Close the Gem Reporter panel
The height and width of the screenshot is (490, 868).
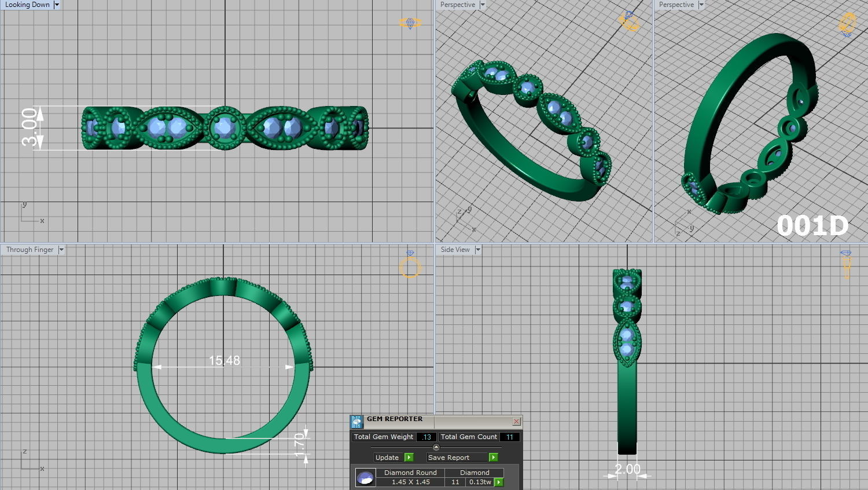516,422
